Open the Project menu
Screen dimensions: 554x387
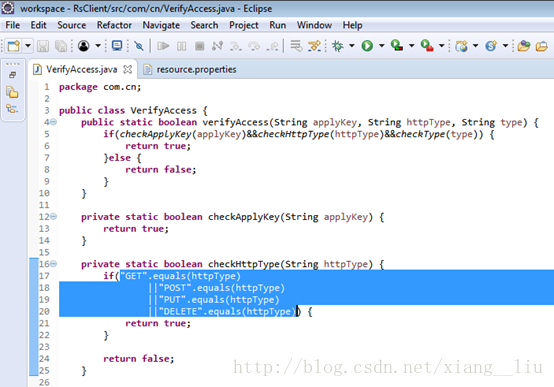[x=244, y=25]
